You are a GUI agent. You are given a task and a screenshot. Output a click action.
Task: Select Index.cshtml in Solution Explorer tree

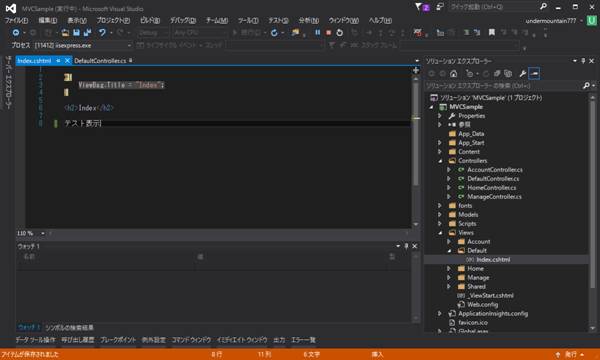coord(493,259)
